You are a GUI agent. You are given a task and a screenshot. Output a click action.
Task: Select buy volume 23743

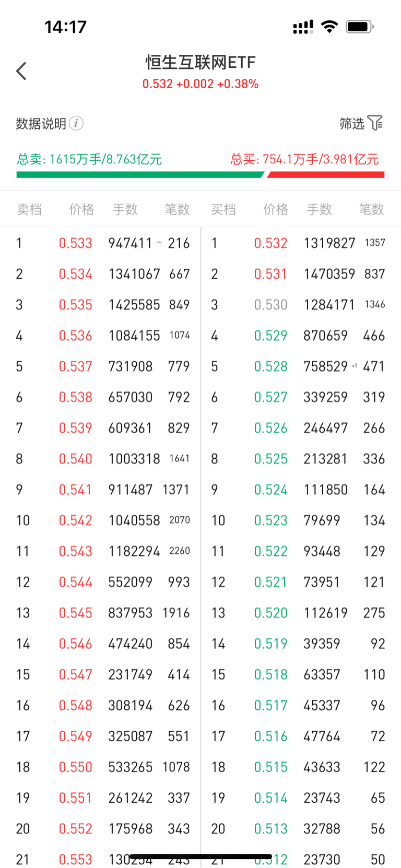coord(322,798)
